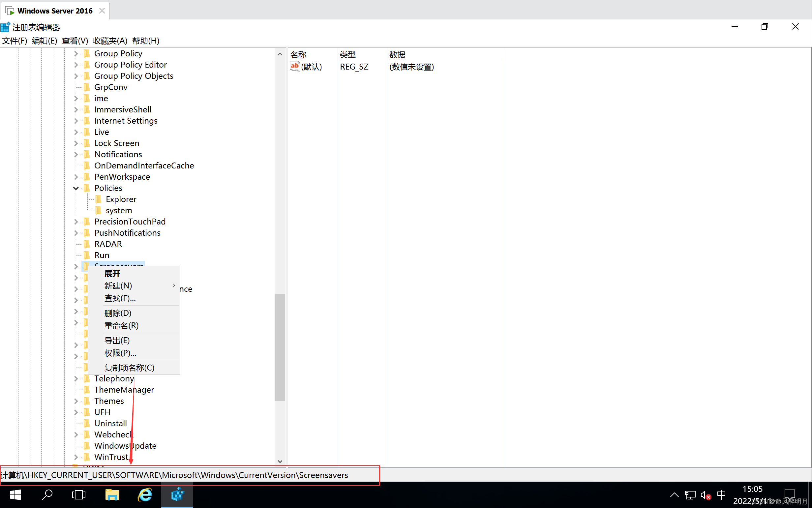Viewport: 812px width, 508px height.
Task: Close the Windows Server 2016 tab
Action: tap(102, 11)
